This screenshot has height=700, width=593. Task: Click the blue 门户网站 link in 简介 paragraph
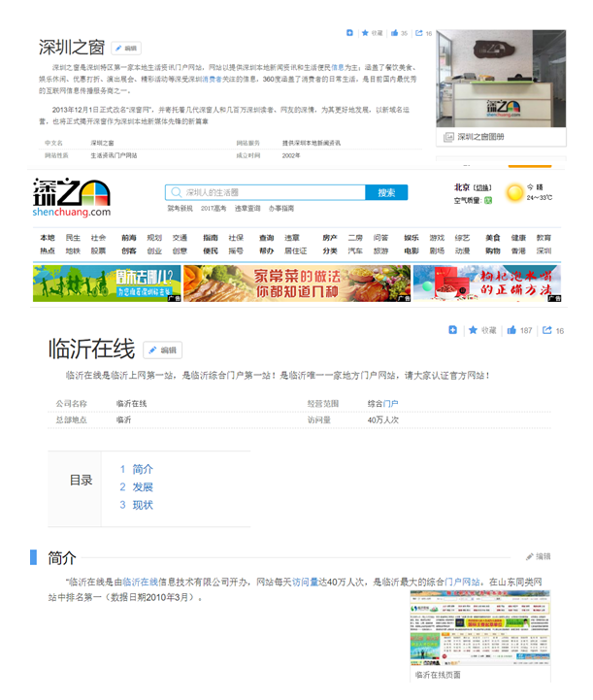(x=462, y=583)
